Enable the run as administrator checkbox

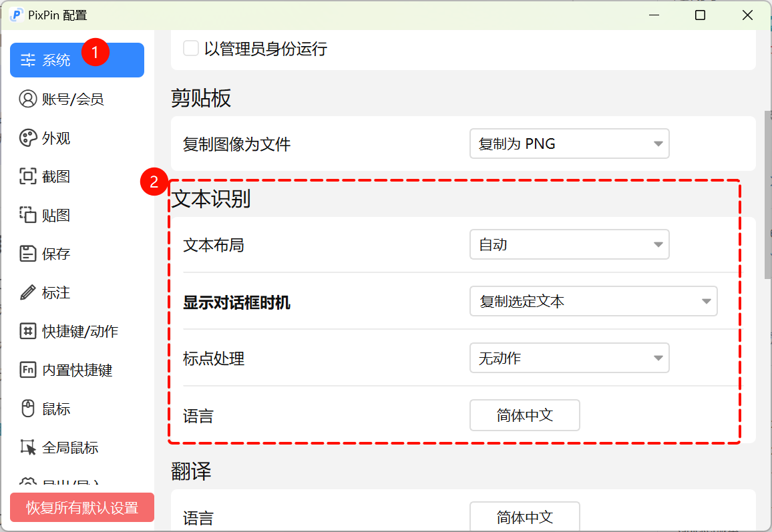191,49
